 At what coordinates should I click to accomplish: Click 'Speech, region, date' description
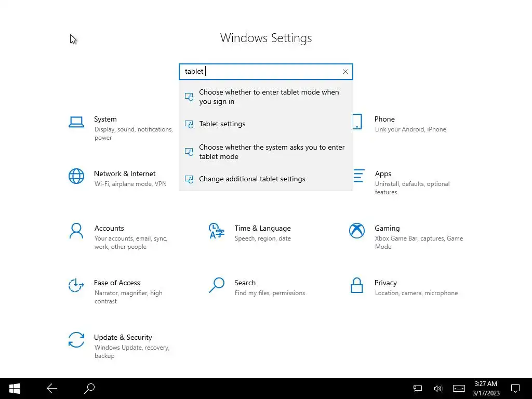[x=262, y=238]
